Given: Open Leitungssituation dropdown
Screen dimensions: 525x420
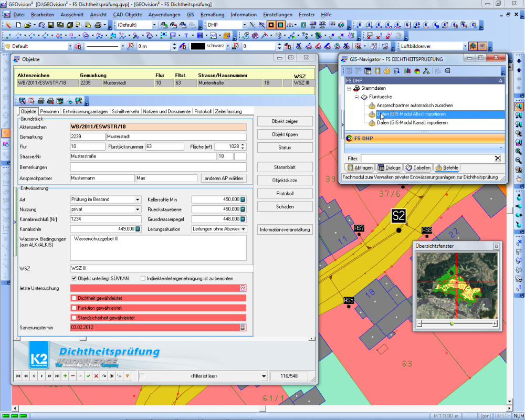Looking at the screenshot, I should click(x=244, y=229).
